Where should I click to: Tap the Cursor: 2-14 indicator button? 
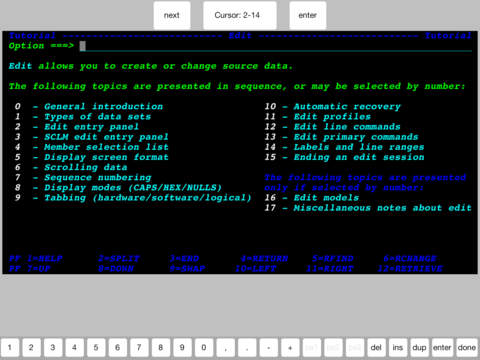[240, 15]
